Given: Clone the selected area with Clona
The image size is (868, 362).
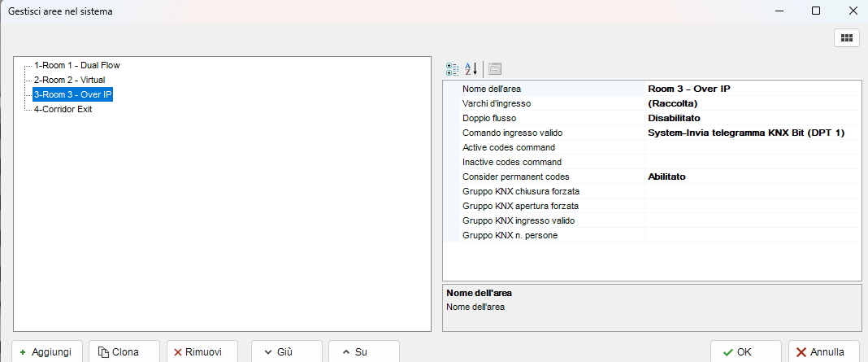Looking at the screenshot, I should pyautogui.click(x=119, y=352).
